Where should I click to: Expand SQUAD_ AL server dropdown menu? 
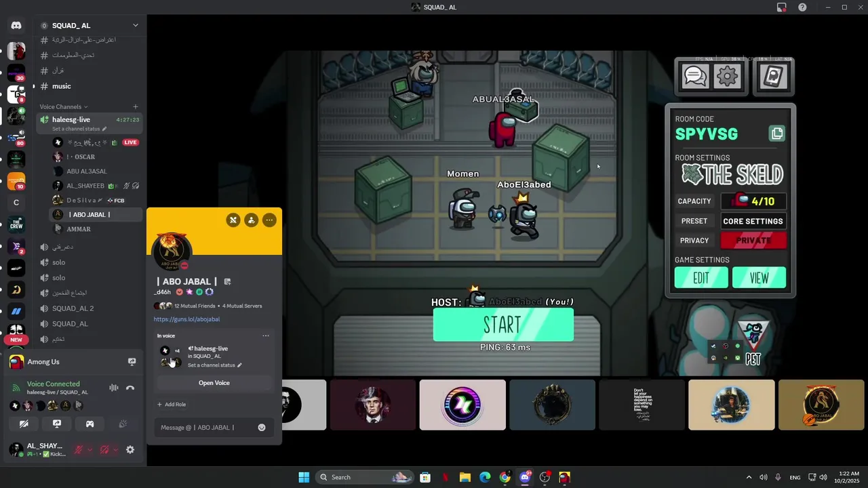(135, 25)
